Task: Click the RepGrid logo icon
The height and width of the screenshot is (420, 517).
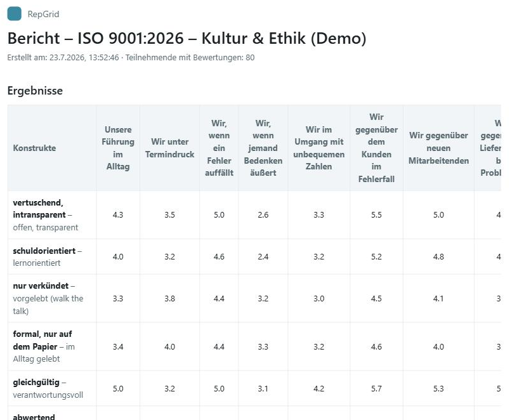Action: 14,14
